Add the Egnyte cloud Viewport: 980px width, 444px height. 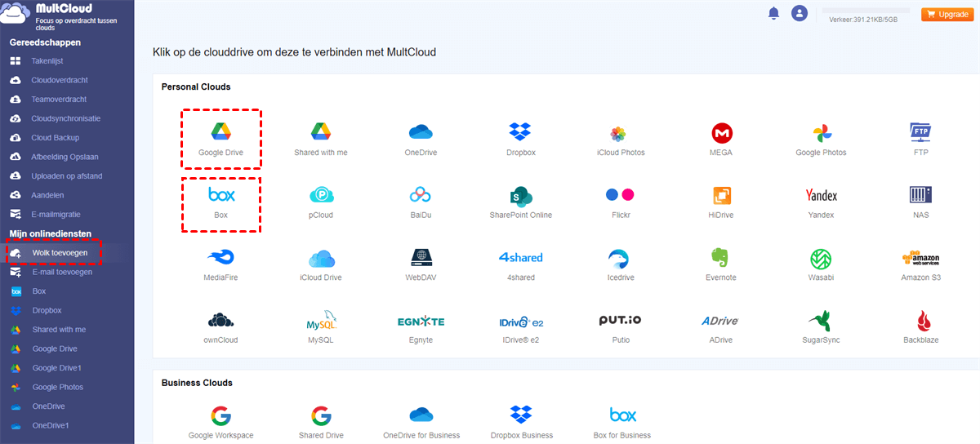[420, 326]
